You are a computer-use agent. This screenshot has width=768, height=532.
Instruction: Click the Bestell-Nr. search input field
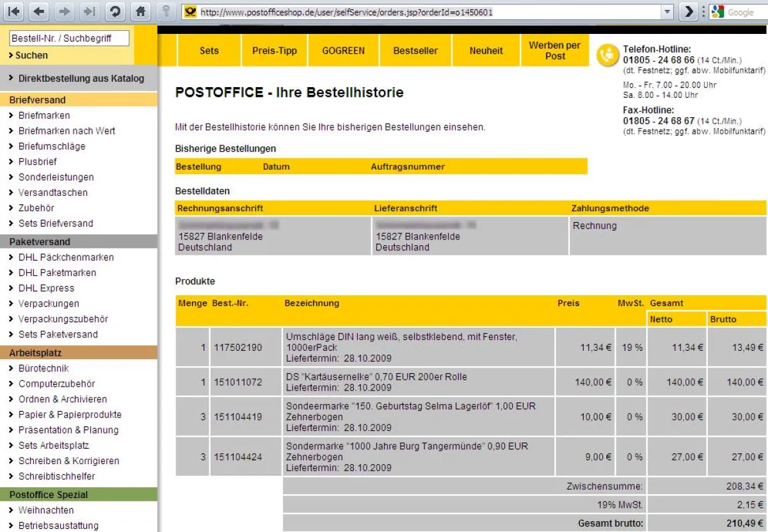coord(68,38)
